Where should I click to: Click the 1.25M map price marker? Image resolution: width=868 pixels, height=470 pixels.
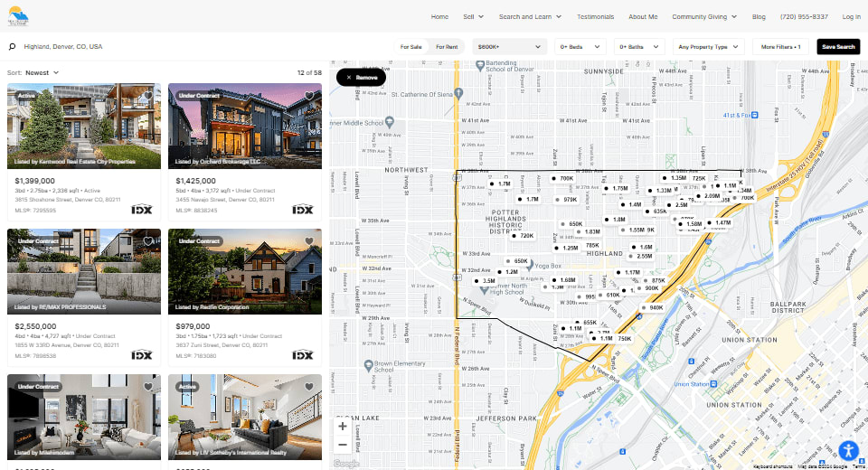point(566,248)
